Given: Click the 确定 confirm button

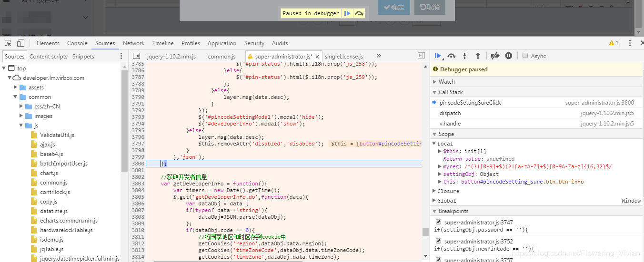Looking at the screenshot, I should pos(394,7).
